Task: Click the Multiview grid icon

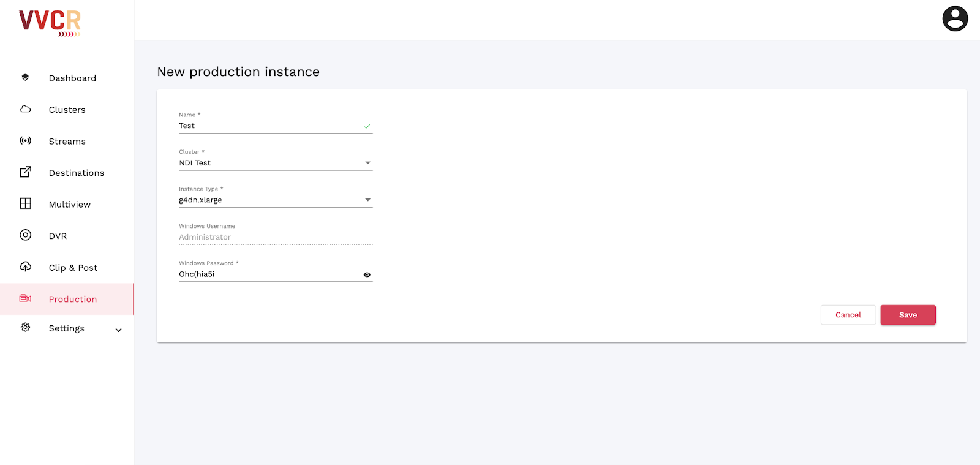Action: point(25,203)
